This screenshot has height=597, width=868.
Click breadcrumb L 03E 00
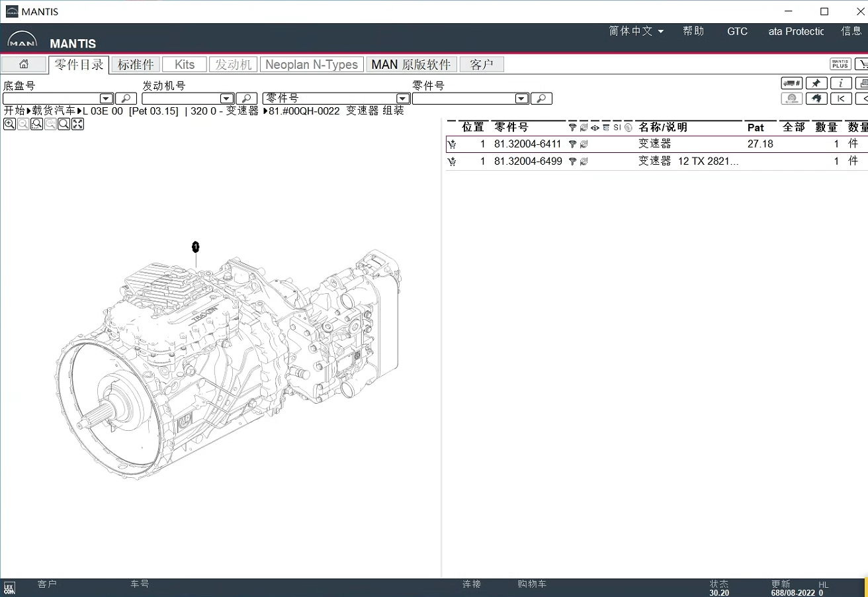click(103, 111)
